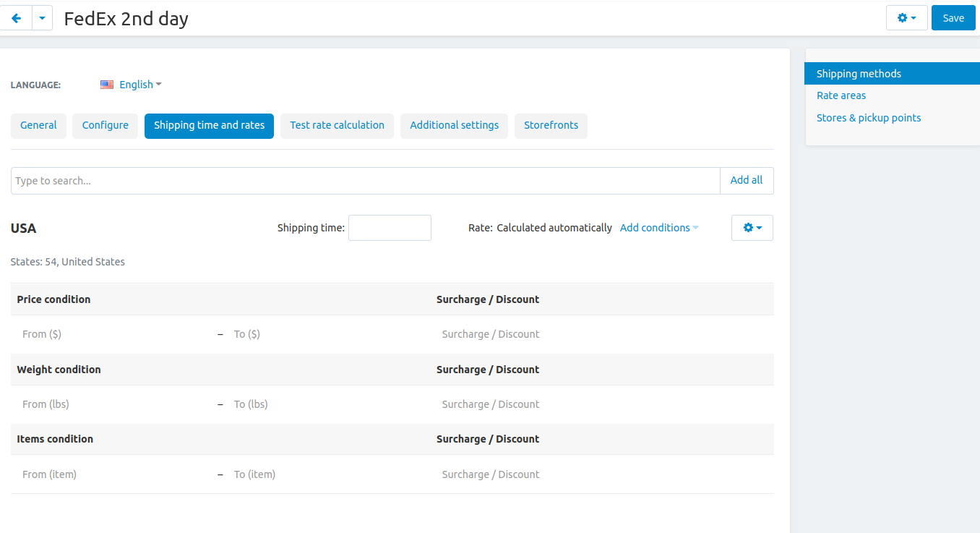This screenshot has width=980, height=533.
Task: Click Items condition To (item) field
Action: (325, 474)
